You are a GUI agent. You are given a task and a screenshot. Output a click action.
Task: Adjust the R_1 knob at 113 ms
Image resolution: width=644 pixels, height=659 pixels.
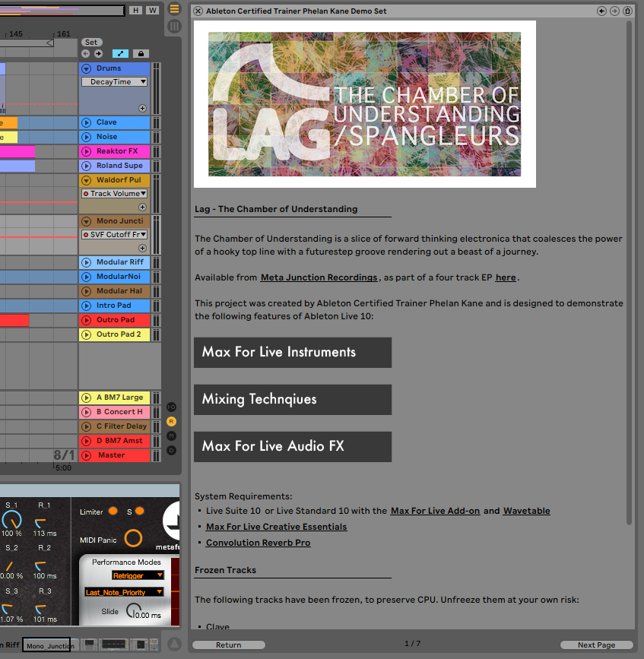[x=40, y=523]
